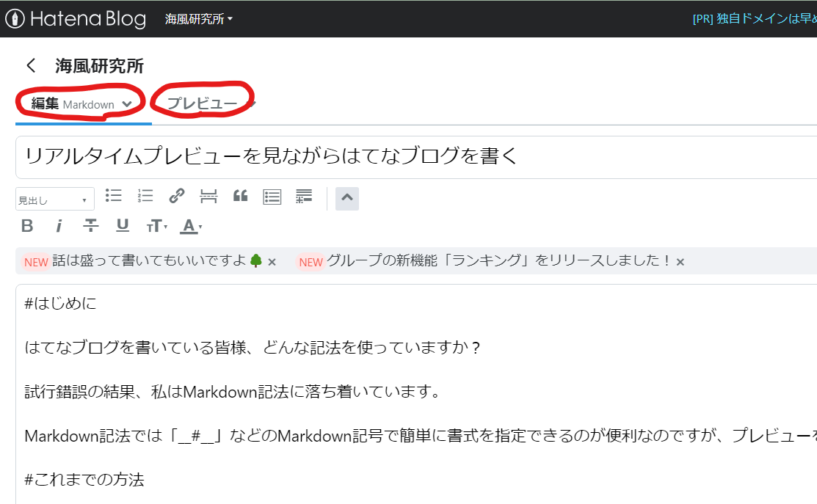Insert a hyperlink with link icon
The height and width of the screenshot is (504, 817).
tap(177, 196)
